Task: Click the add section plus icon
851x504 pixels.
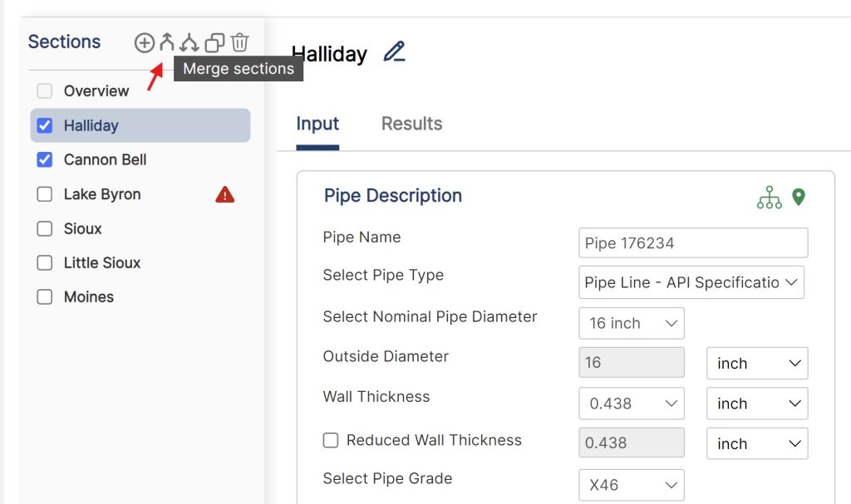Action: click(x=145, y=43)
